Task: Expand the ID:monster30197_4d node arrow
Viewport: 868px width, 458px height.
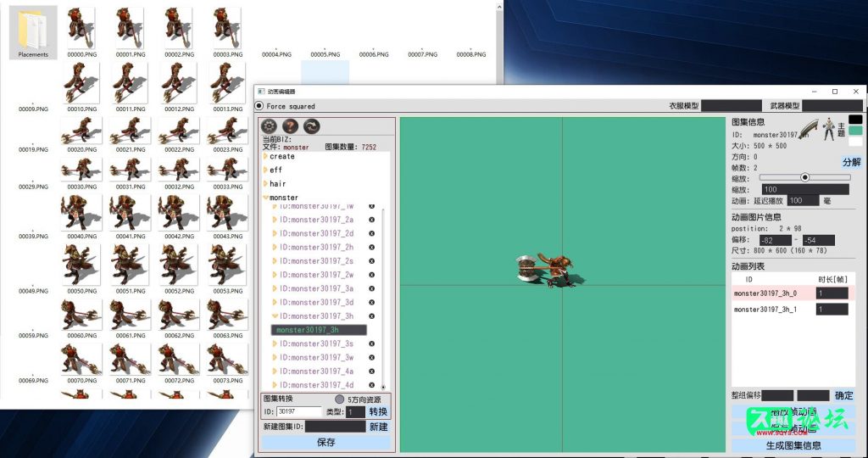Action: click(x=275, y=385)
